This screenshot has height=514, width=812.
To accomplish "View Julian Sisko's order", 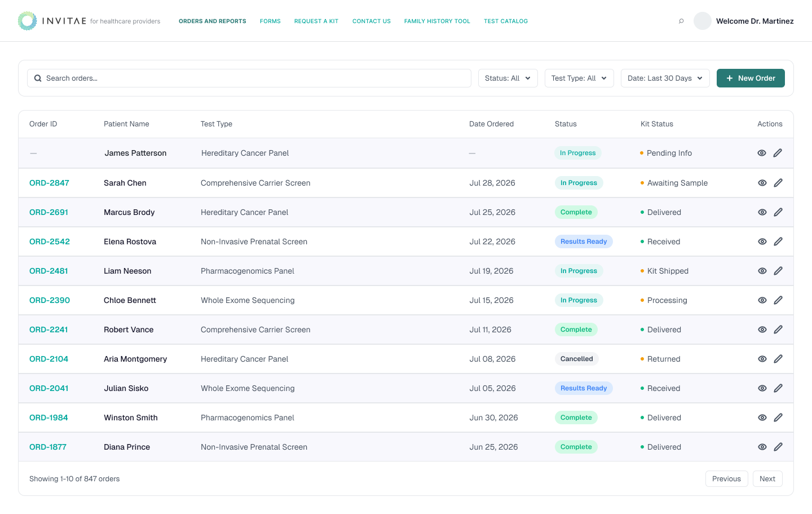I will [x=762, y=388].
